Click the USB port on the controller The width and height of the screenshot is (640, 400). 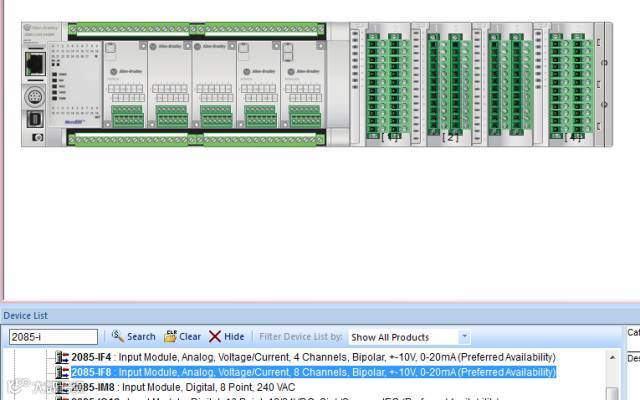click(35, 120)
